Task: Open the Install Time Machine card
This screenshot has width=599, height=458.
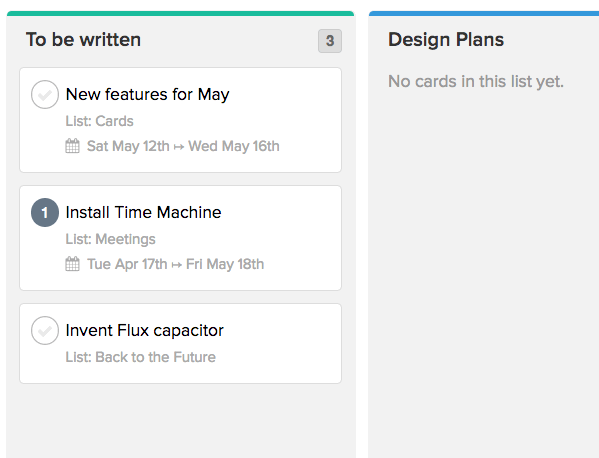Action: pyautogui.click(x=180, y=238)
